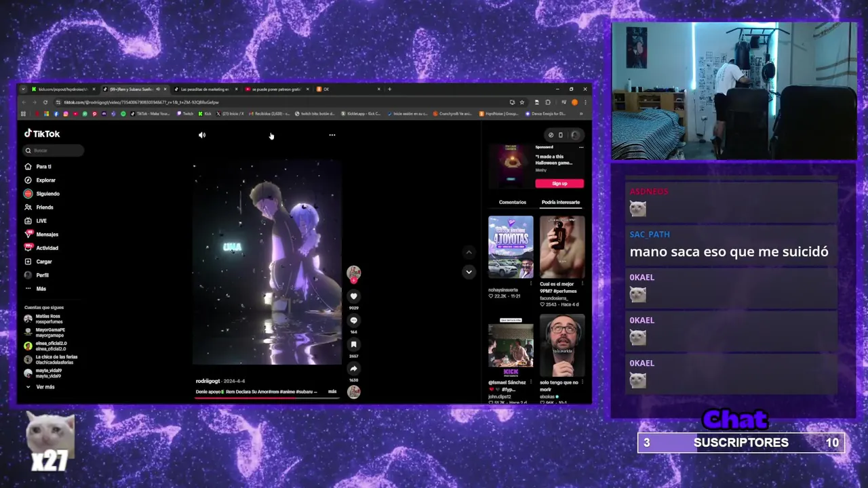868x488 pixels.
Task: Expand followed accounts with Ver más
Action: point(41,387)
